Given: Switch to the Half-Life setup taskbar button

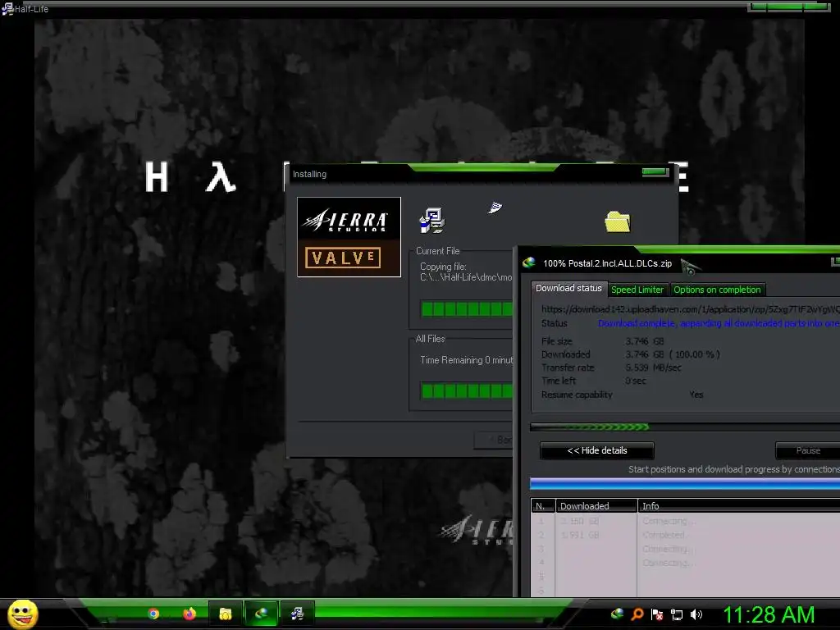Looking at the screenshot, I should click(297, 614).
